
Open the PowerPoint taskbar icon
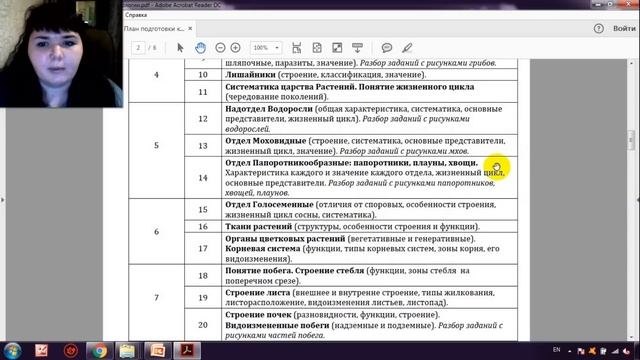(x=158, y=351)
